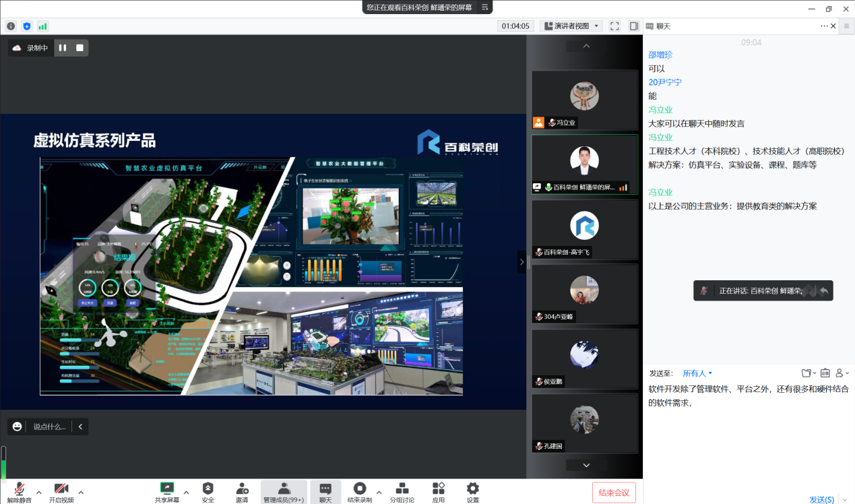Viewport: 855px width, 504px height.
Task: Expand the 演讲者视图 view dropdown
Action: tap(571, 26)
